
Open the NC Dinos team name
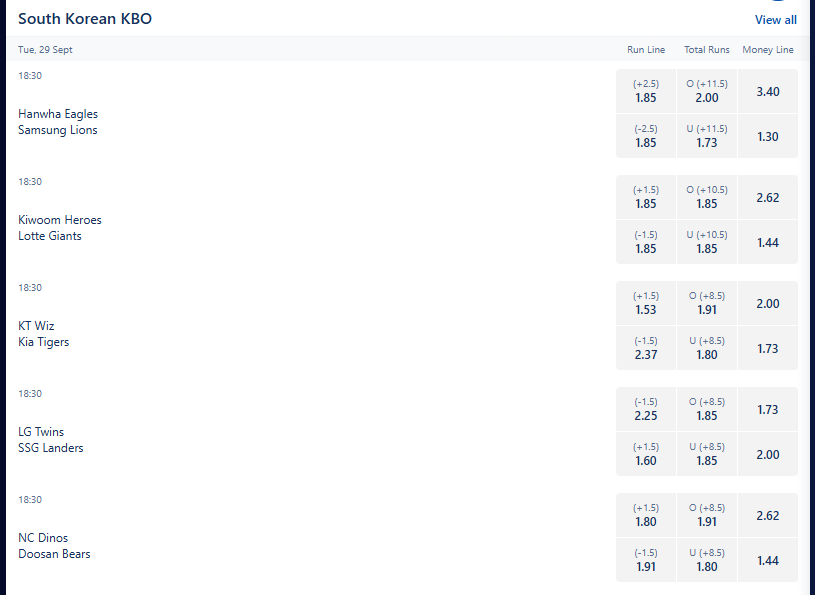[43, 538]
